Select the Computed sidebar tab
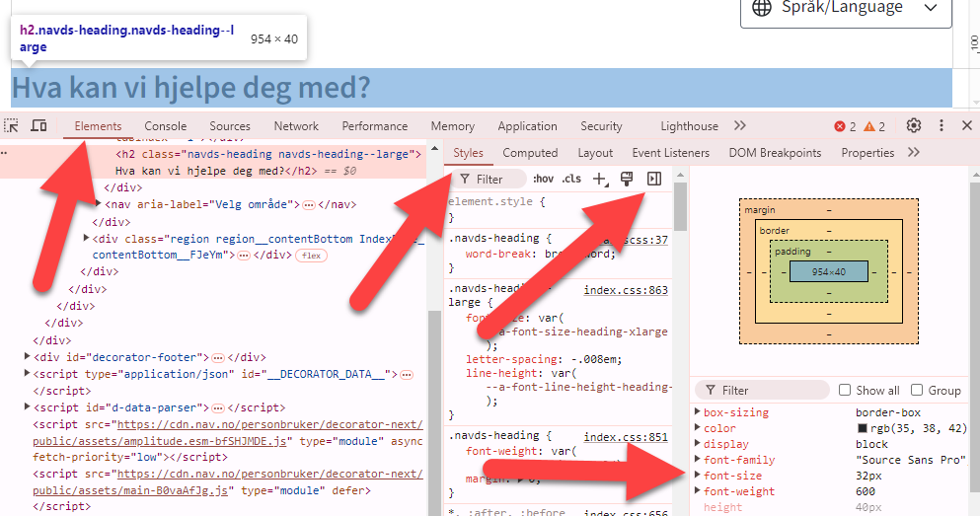The width and height of the screenshot is (980, 516). [x=530, y=153]
